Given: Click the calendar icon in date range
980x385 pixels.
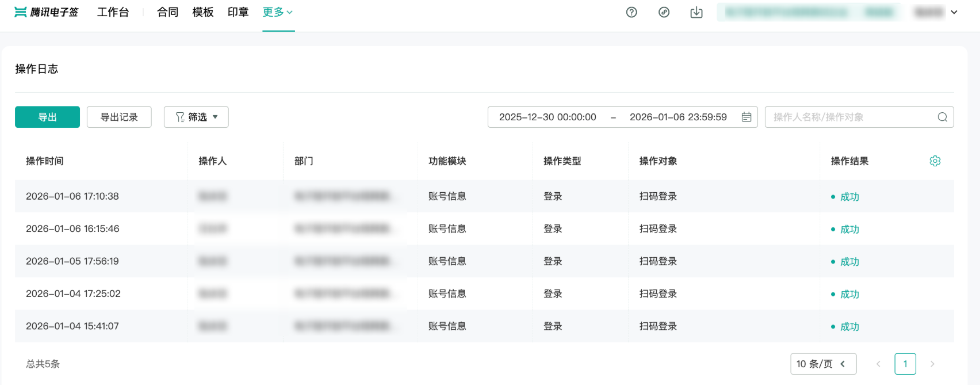Looking at the screenshot, I should point(747,117).
